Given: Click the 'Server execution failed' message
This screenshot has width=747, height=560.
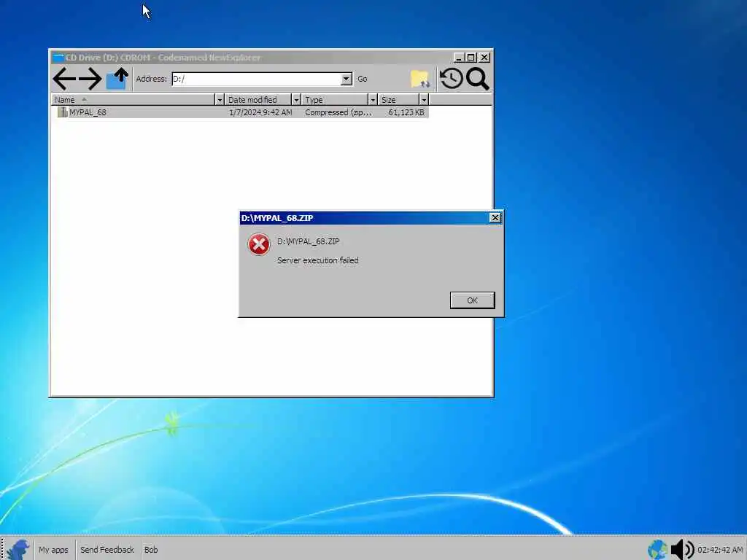Looking at the screenshot, I should click(318, 260).
